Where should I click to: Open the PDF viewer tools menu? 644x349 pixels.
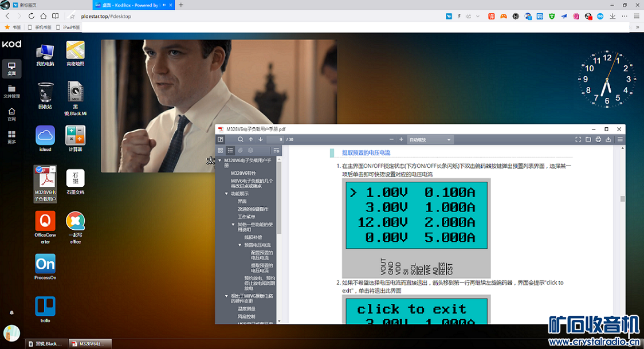pos(620,140)
